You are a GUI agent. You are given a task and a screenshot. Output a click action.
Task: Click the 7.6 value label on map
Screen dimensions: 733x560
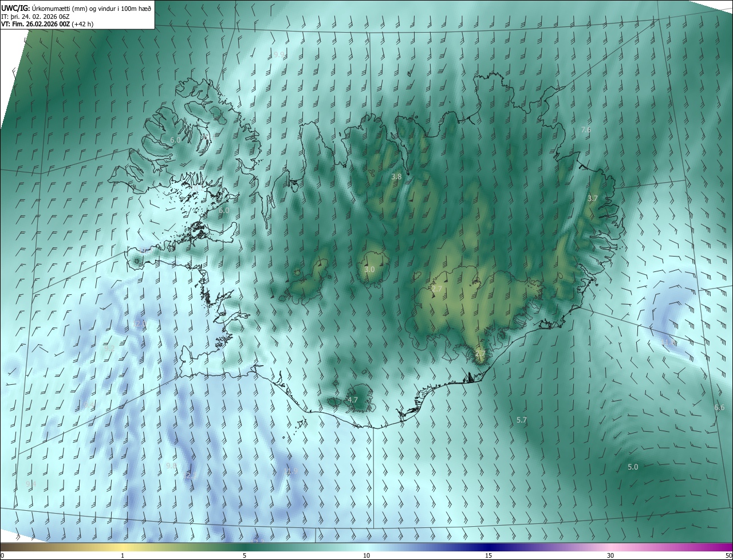click(x=586, y=130)
